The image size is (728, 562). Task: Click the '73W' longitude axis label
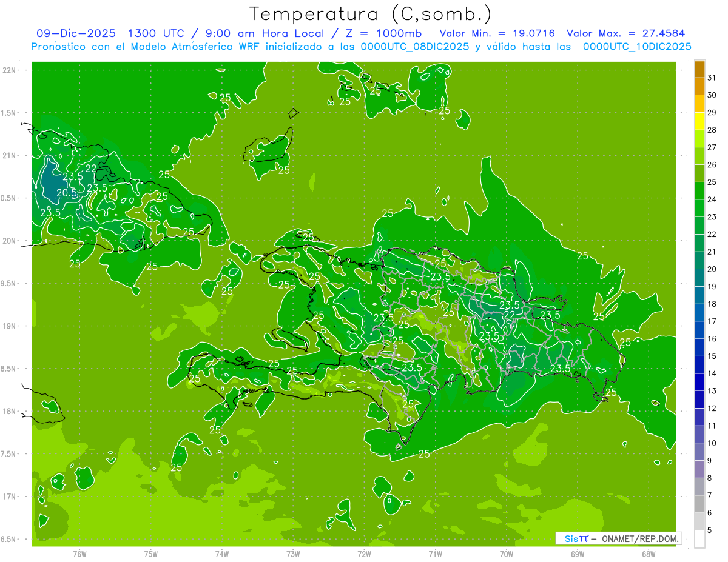(293, 554)
